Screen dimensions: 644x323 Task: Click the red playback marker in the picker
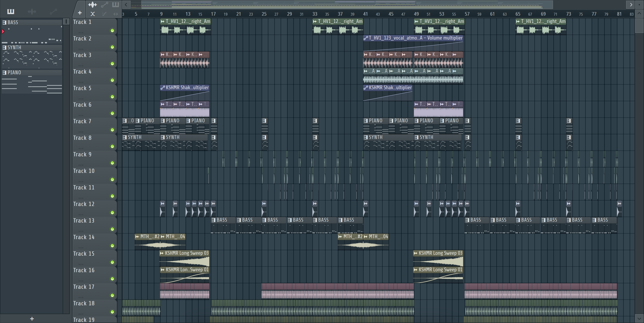tap(3, 32)
